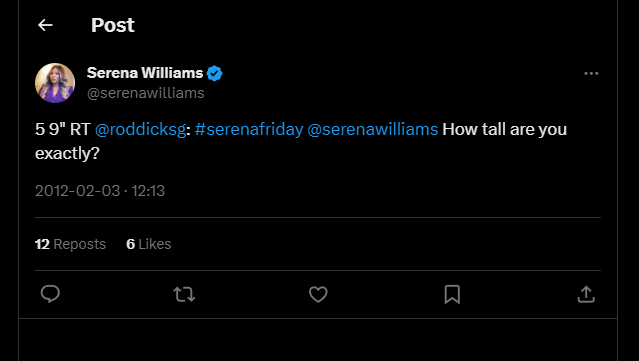Like the post with the heart icon
Viewport: 639px width, 361px height.
(318, 294)
